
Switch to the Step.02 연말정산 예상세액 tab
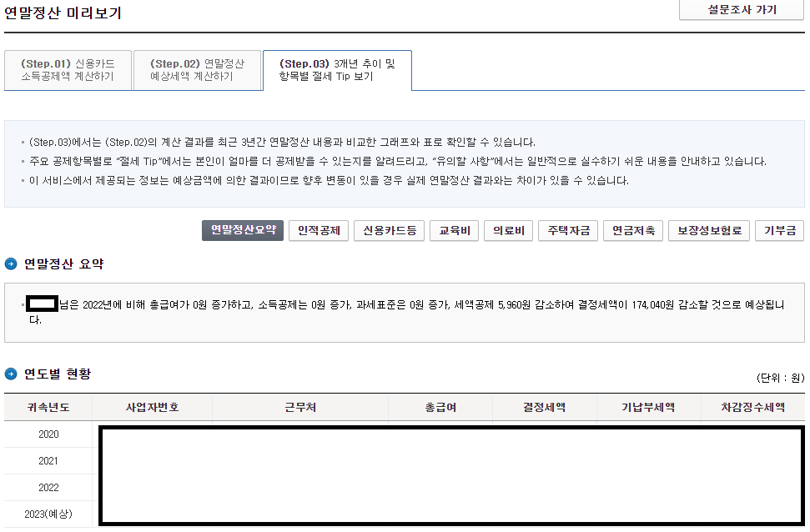198,68
